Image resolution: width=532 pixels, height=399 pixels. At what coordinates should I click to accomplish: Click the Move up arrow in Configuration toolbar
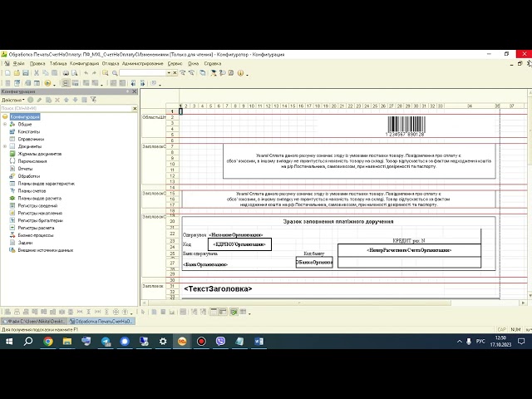66,100
